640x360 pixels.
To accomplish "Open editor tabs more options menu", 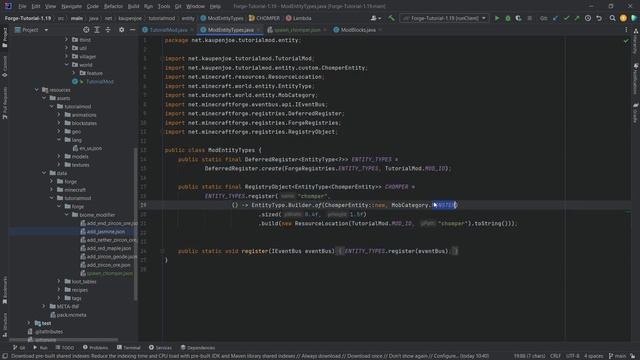I will pyautogui.click(x=626, y=30).
